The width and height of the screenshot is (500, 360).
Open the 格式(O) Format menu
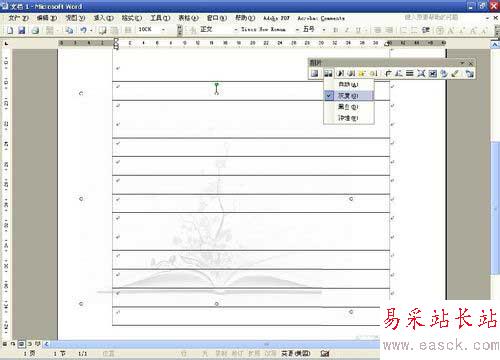(132, 18)
